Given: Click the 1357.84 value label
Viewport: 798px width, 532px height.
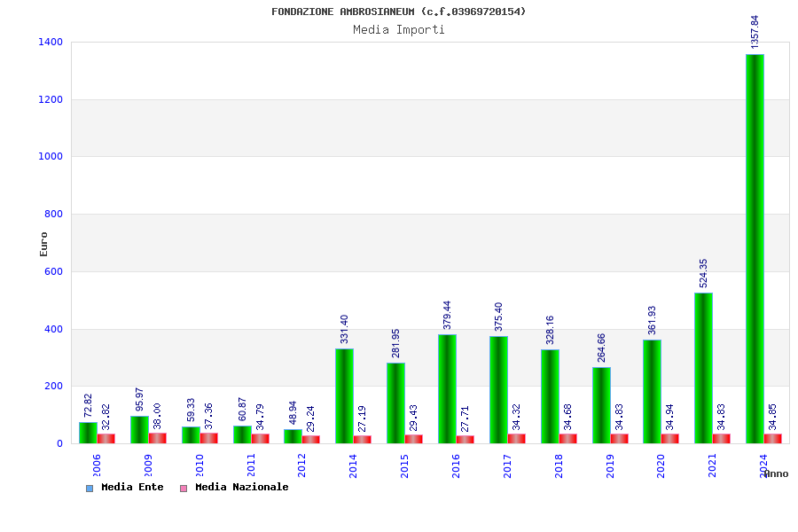Looking at the screenshot, I should tap(755, 32).
